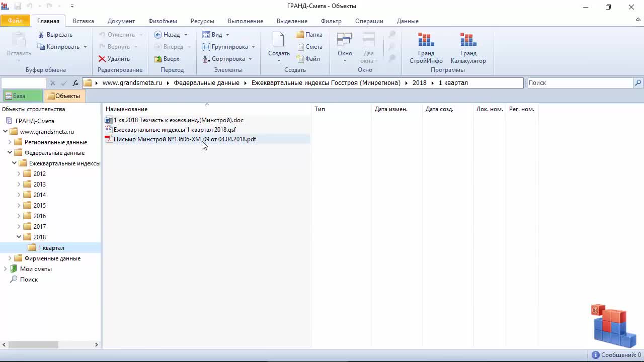The image size is (644, 362).
Task: Expand the 2012 folder
Action: [19, 174]
